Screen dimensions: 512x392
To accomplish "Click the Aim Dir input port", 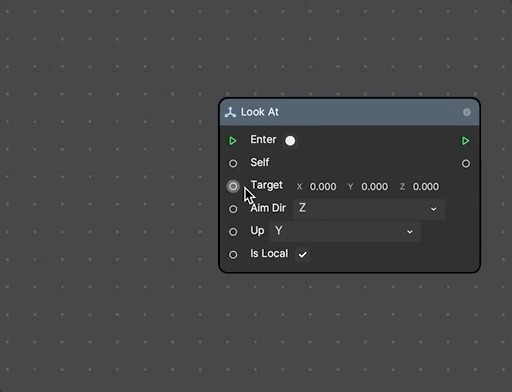I will click(233, 209).
